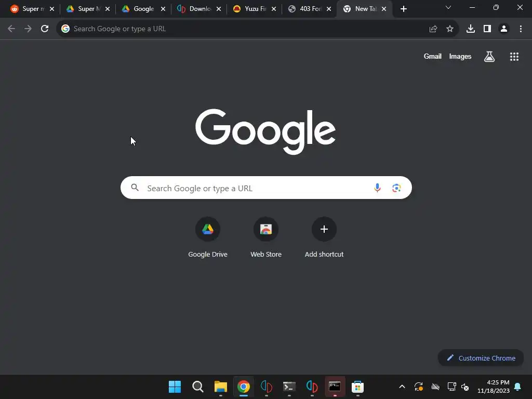Viewport: 532px width, 399px height.
Task: Start voice search with the microphone
Action: point(377,188)
